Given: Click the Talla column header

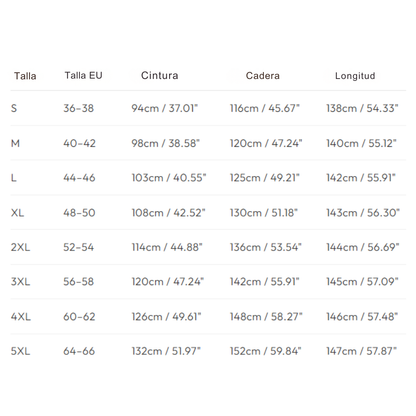Looking at the screenshot, I should (x=25, y=76).
